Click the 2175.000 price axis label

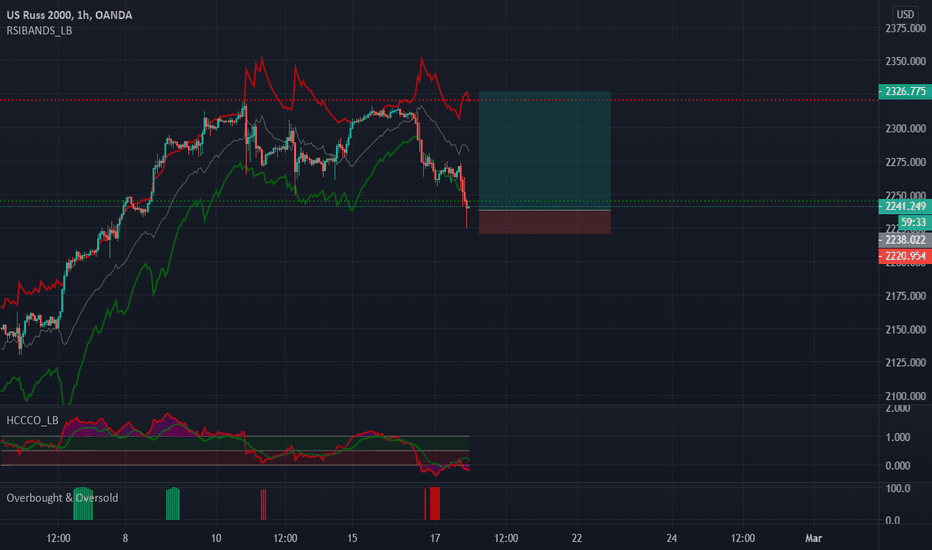pyautogui.click(x=905, y=296)
